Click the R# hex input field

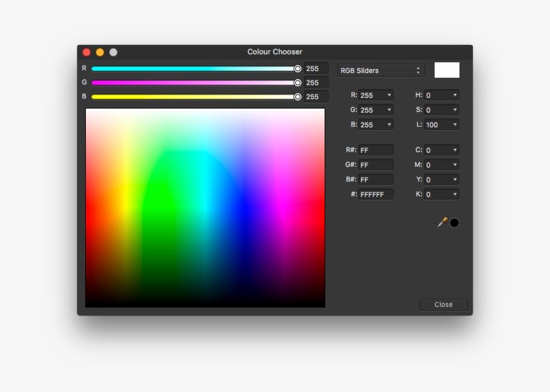(376, 150)
